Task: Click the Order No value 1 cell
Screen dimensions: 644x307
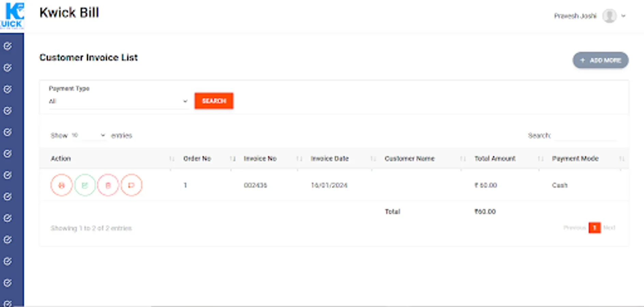Action: tap(185, 185)
